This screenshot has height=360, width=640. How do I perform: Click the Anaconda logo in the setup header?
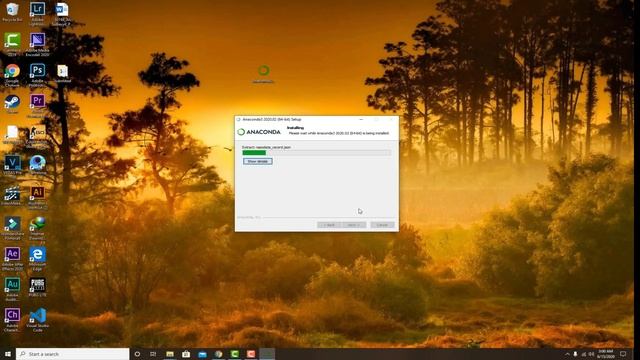tap(259, 132)
